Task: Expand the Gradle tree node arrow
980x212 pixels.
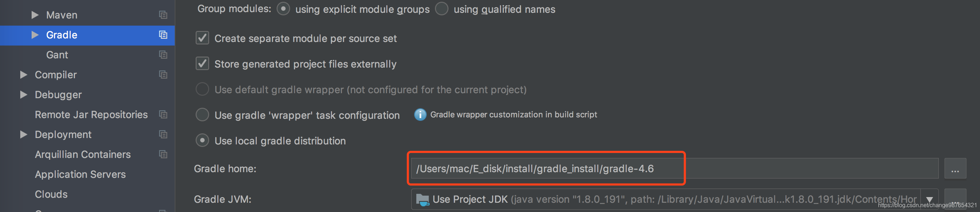Action: 35,35
